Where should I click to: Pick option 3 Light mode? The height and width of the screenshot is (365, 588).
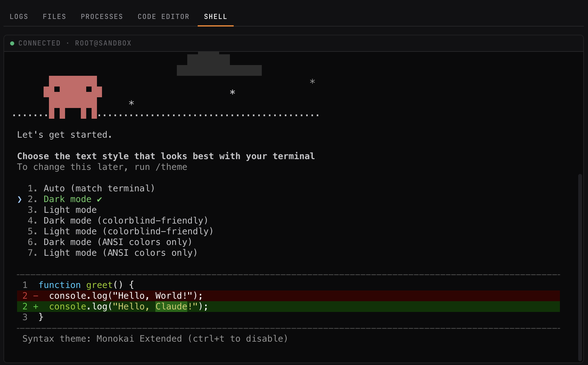tap(62, 210)
